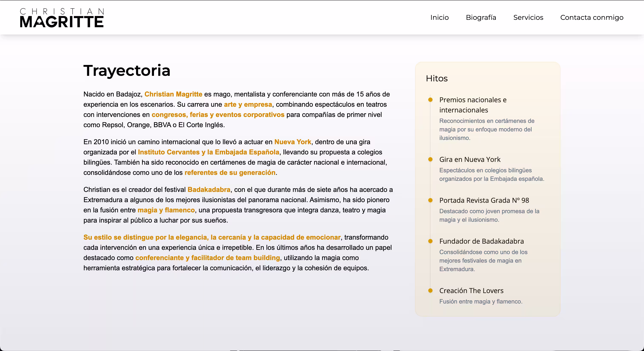Click the highlighted Christian Magritte name
The height and width of the screenshot is (351, 644).
tap(173, 94)
